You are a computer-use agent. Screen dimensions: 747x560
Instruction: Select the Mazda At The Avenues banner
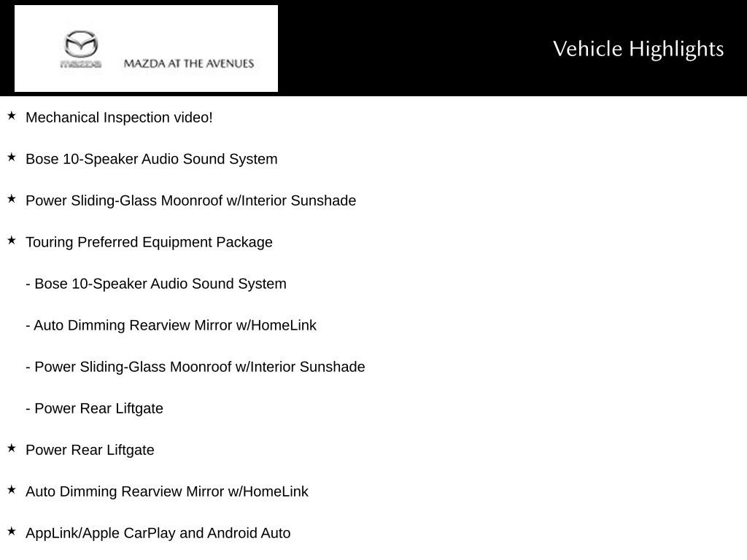tap(146, 48)
